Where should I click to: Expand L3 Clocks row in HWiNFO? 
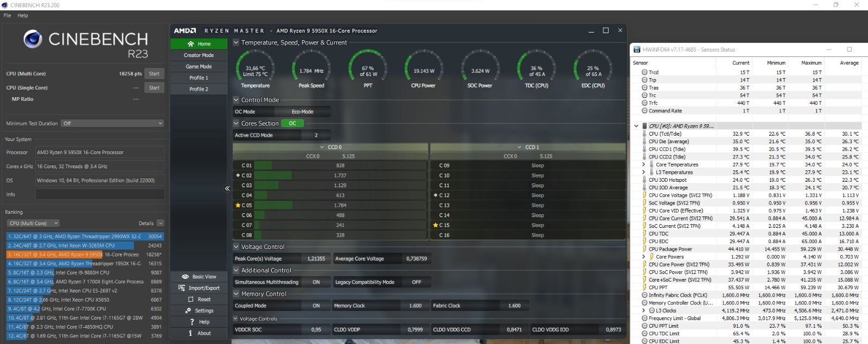644,310
